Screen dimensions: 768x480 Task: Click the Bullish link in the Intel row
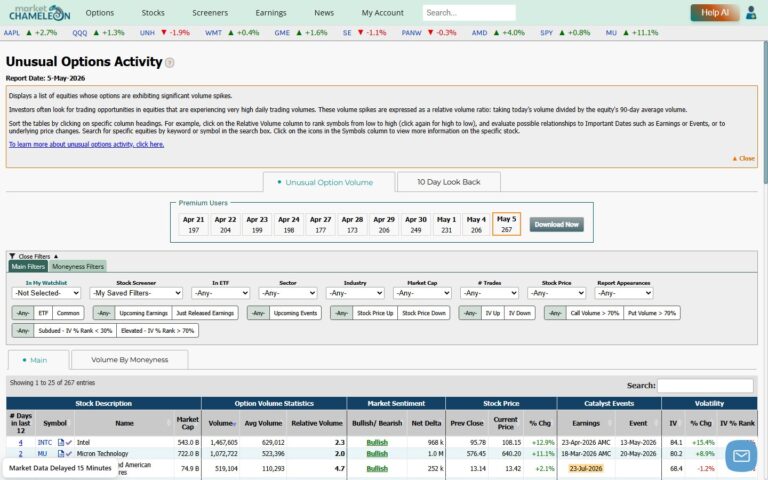click(377, 442)
